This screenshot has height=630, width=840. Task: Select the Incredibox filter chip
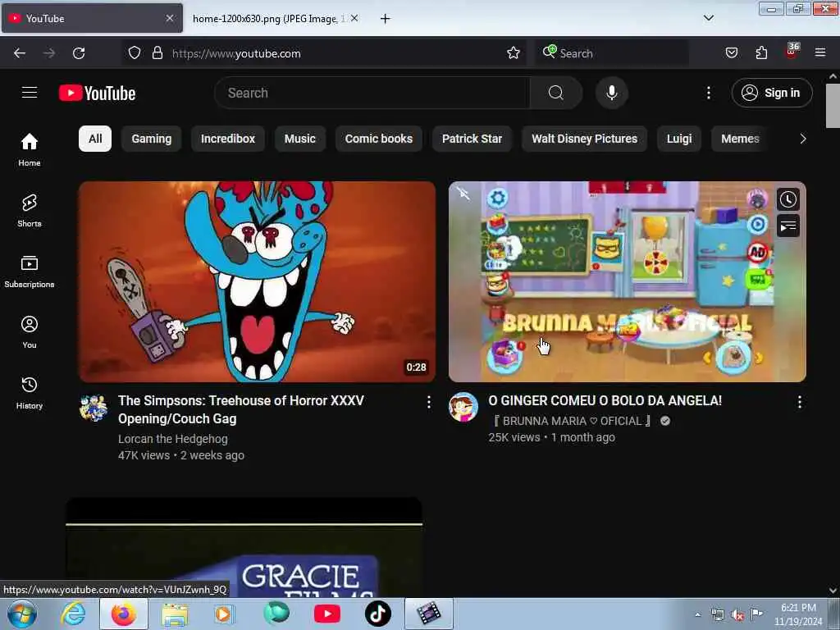click(228, 139)
